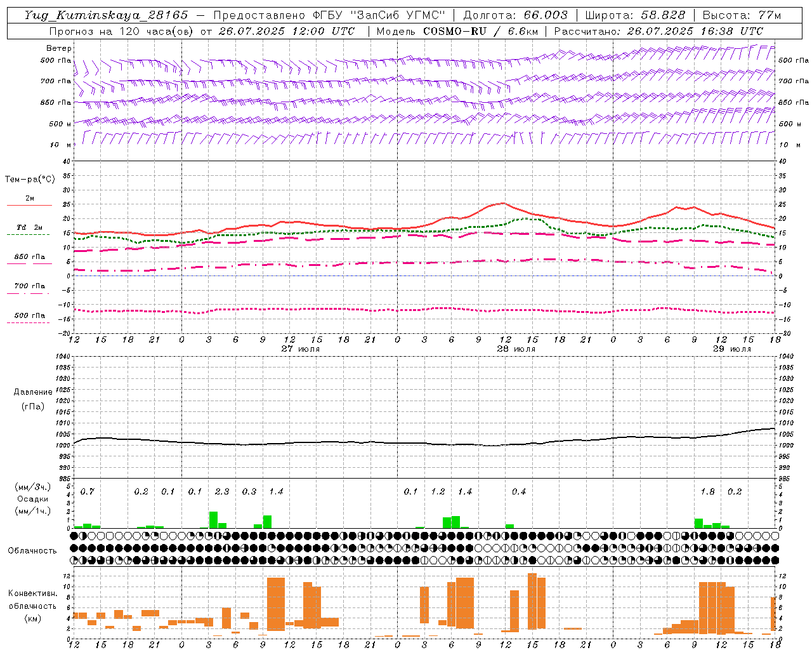This screenshot has width=812, height=650.
Task: Click the Высота: 77м header entry
Action: coord(742,15)
